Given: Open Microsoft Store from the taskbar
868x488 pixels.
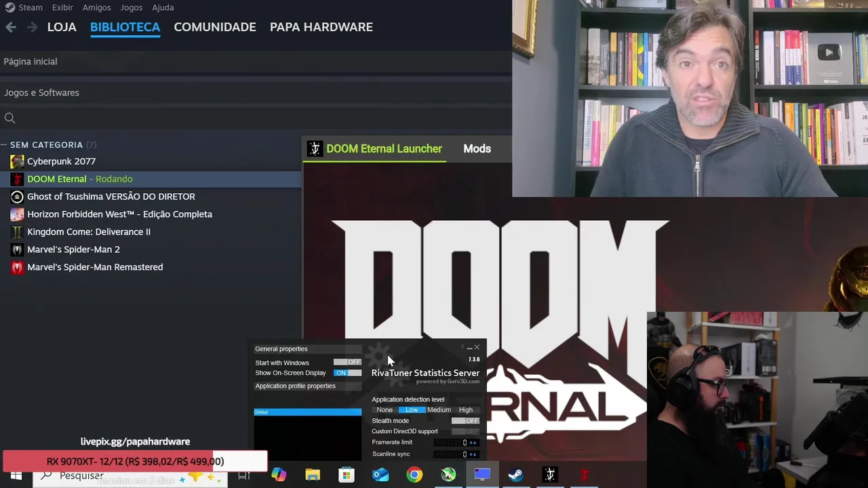Looking at the screenshot, I should pyautogui.click(x=347, y=475).
